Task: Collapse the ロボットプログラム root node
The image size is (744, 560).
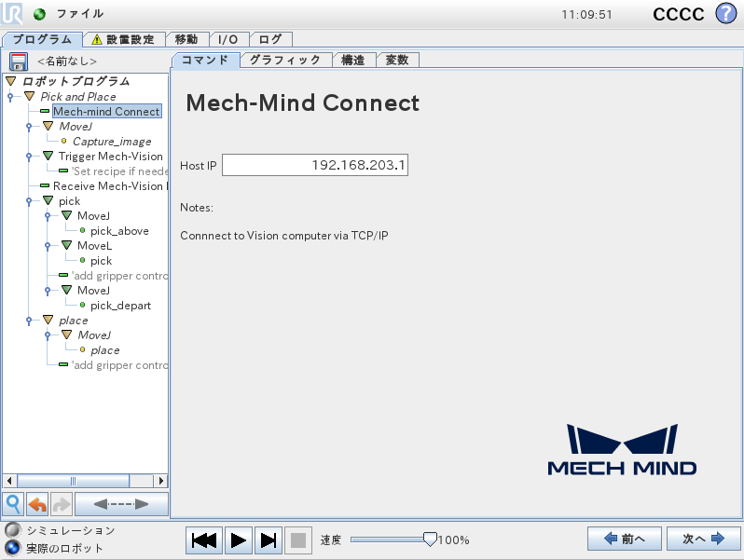Action: pyautogui.click(x=11, y=81)
